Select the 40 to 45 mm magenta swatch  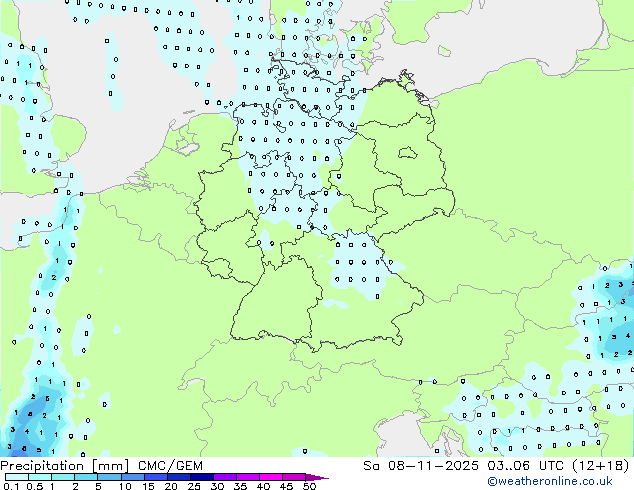coord(271,477)
